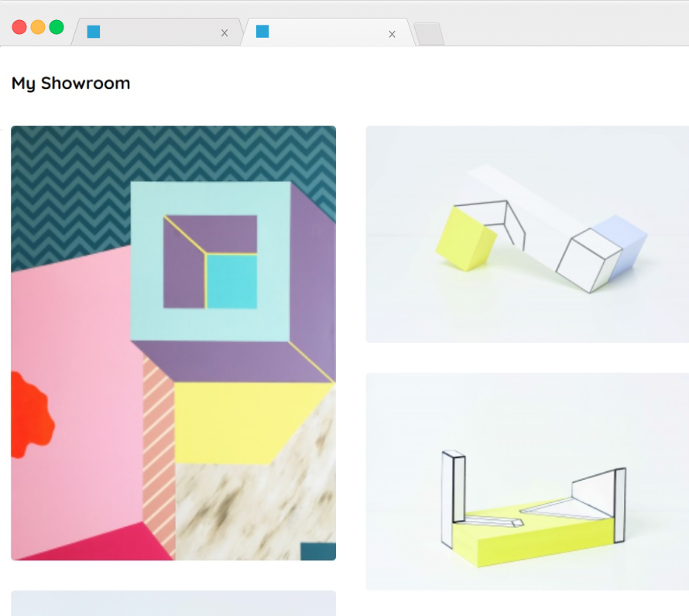Viewport: 689px width, 616px height.
Task: Close the first browser tab
Action: click(225, 33)
